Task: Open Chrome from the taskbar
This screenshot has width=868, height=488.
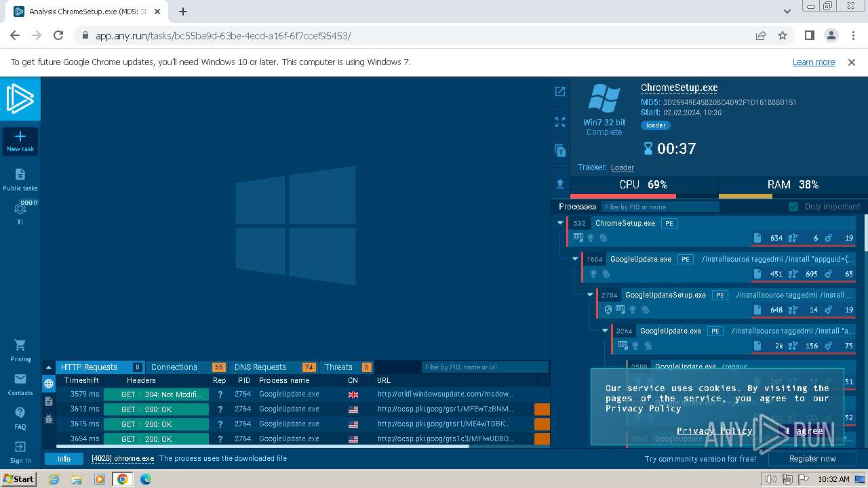Action: pos(123,479)
